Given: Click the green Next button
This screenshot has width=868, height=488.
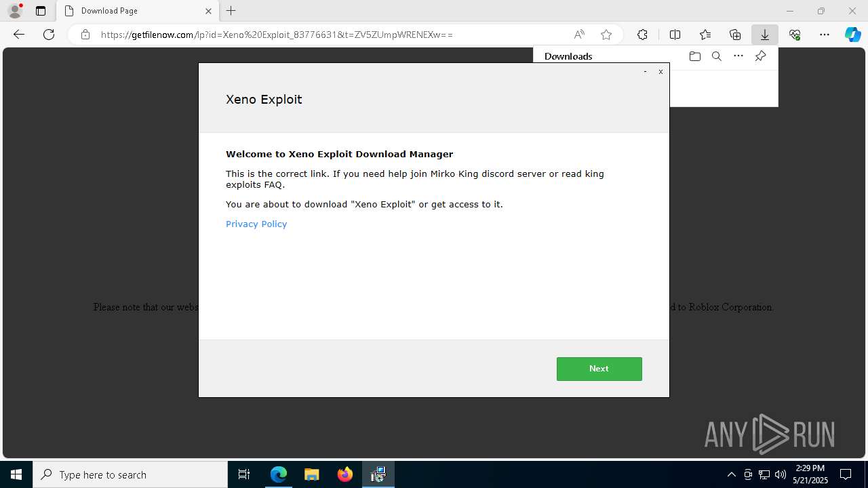Looking at the screenshot, I should tap(599, 369).
